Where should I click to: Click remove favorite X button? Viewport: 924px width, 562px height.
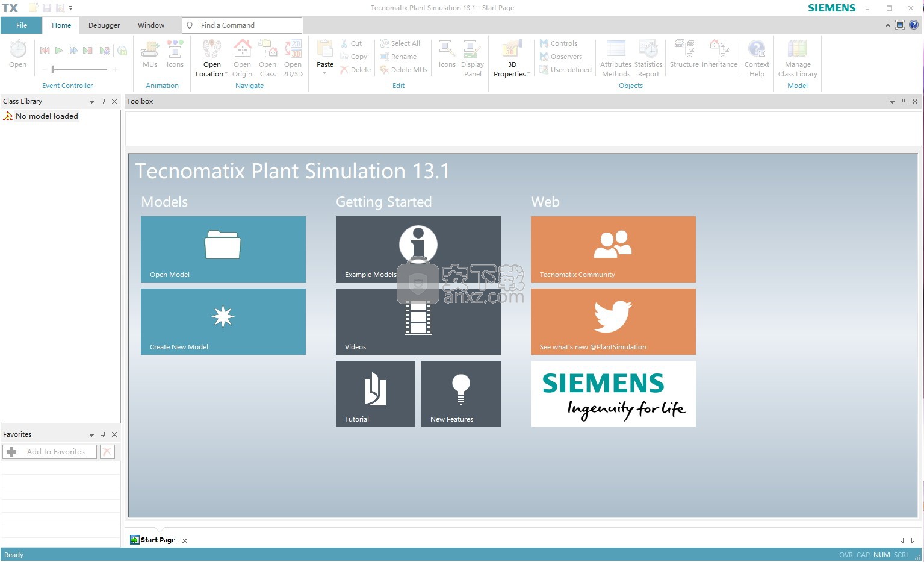107,452
